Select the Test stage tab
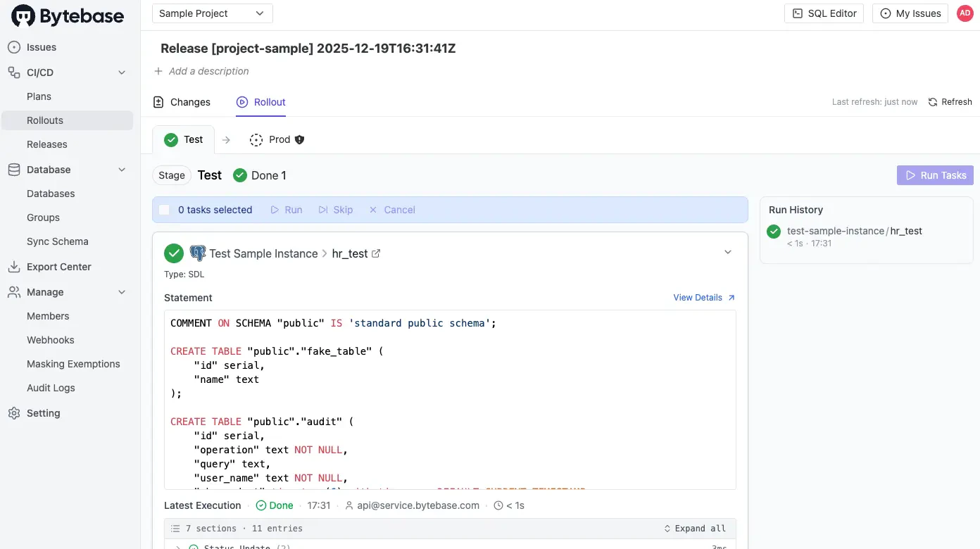The image size is (980, 549). click(184, 139)
